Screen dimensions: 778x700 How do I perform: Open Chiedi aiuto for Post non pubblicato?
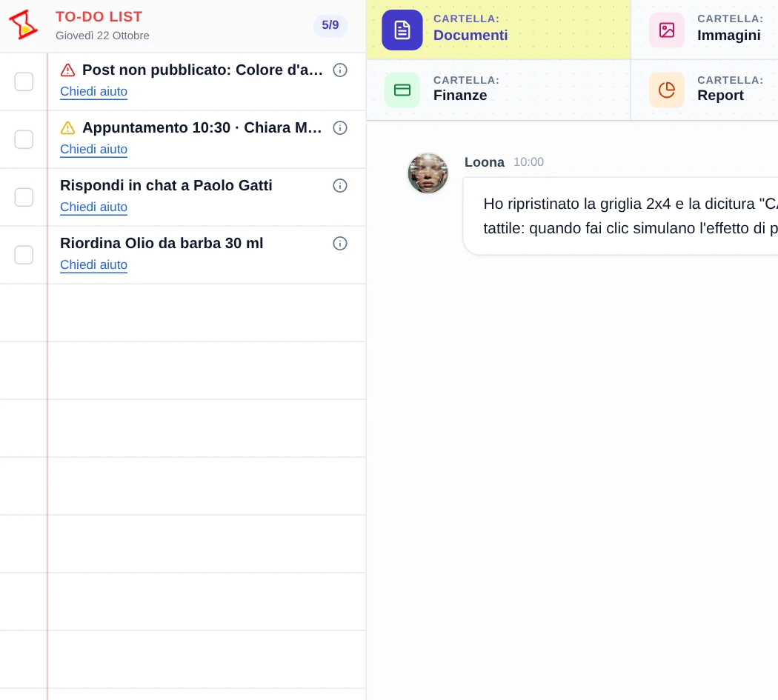[94, 91]
